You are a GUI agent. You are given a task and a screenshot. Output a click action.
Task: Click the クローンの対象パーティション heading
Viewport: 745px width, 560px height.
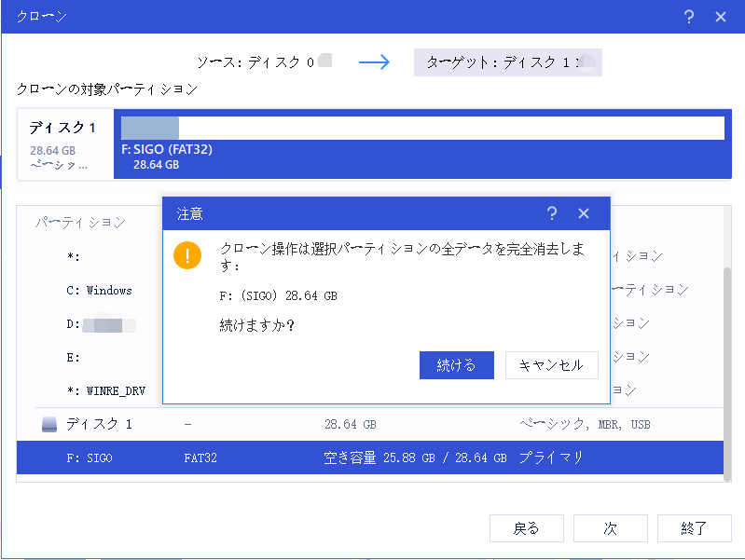pyautogui.click(x=107, y=89)
